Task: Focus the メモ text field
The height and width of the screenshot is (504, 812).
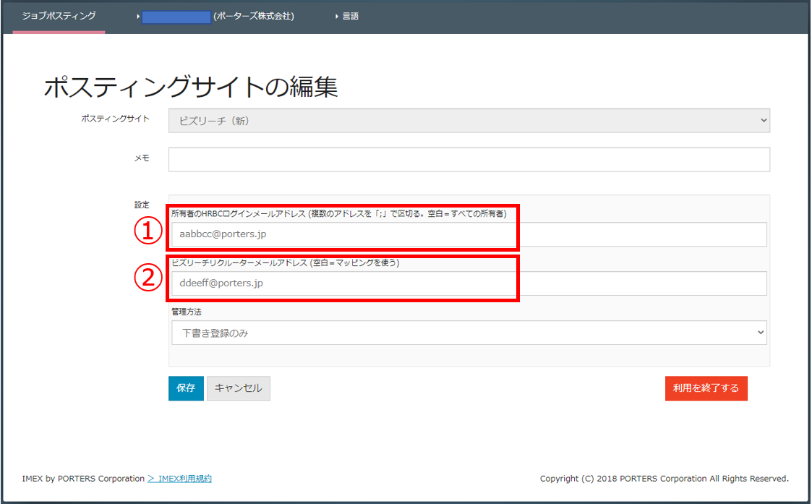Action: 469,159
